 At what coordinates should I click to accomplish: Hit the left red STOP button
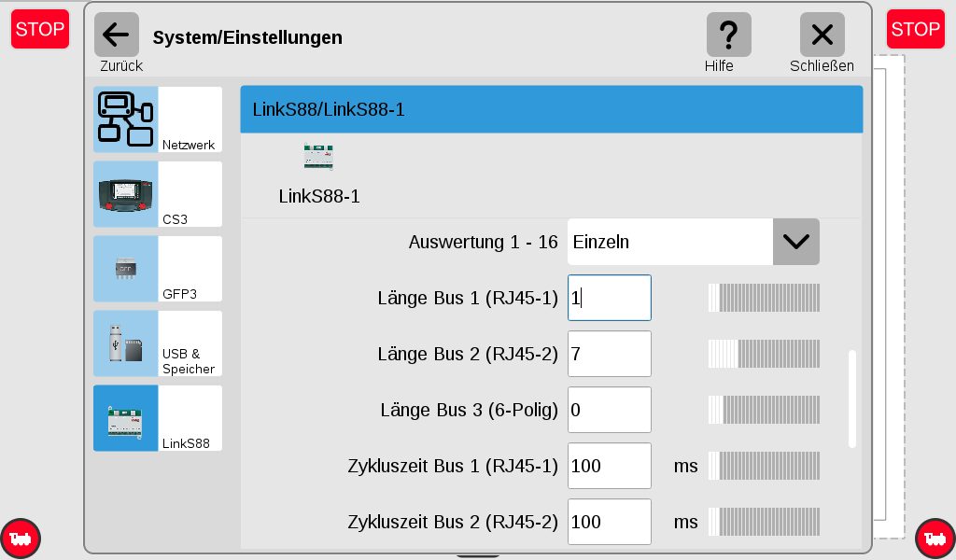(x=40, y=29)
